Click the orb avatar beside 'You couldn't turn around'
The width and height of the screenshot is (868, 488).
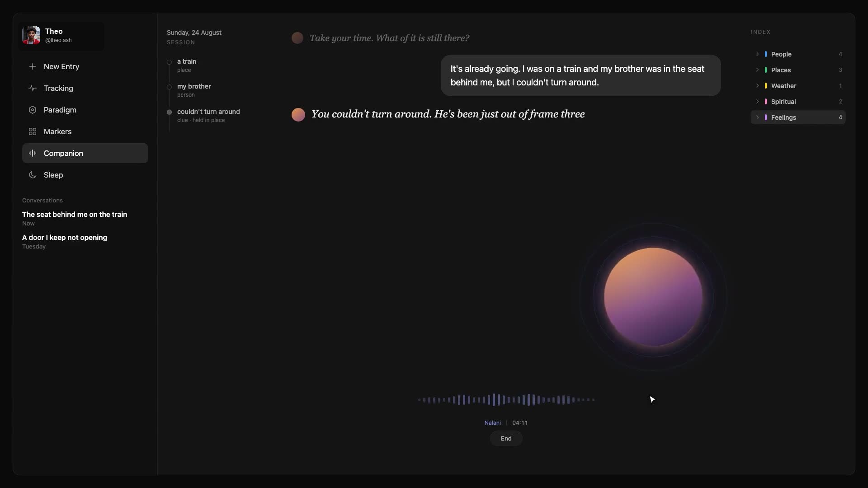tap(298, 115)
